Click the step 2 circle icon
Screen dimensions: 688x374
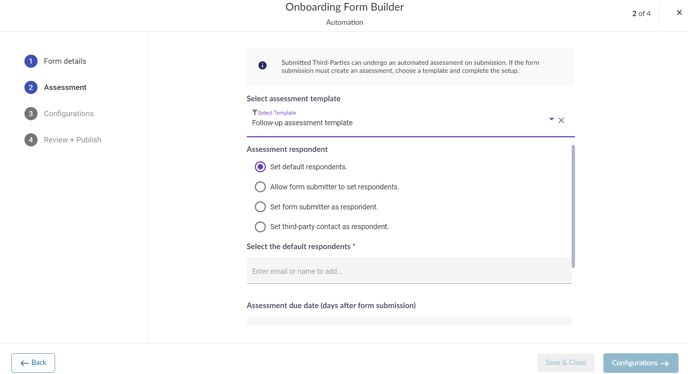31,87
